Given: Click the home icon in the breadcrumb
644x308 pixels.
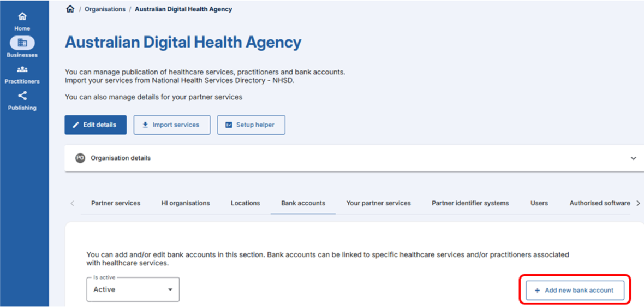Looking at the screenshot, I should pos(70,9).
